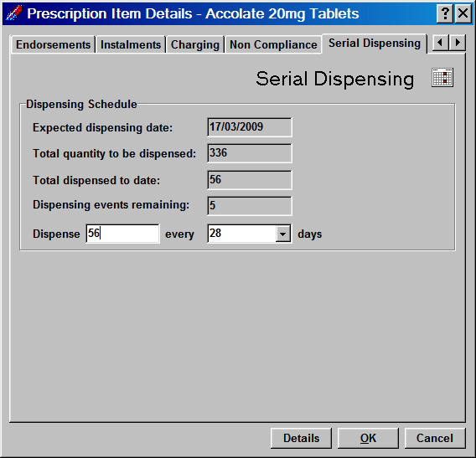
Task: Confirm with the OK button
Action: click(368, 438)
